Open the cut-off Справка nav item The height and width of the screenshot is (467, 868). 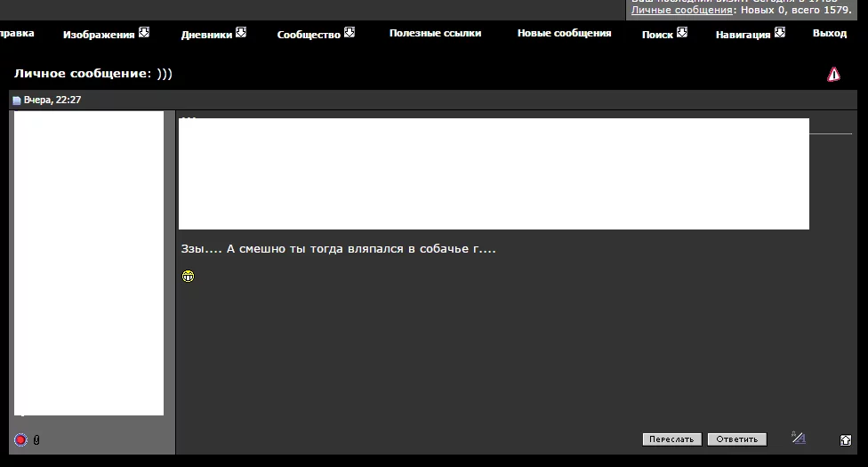[x=17, y=33]
